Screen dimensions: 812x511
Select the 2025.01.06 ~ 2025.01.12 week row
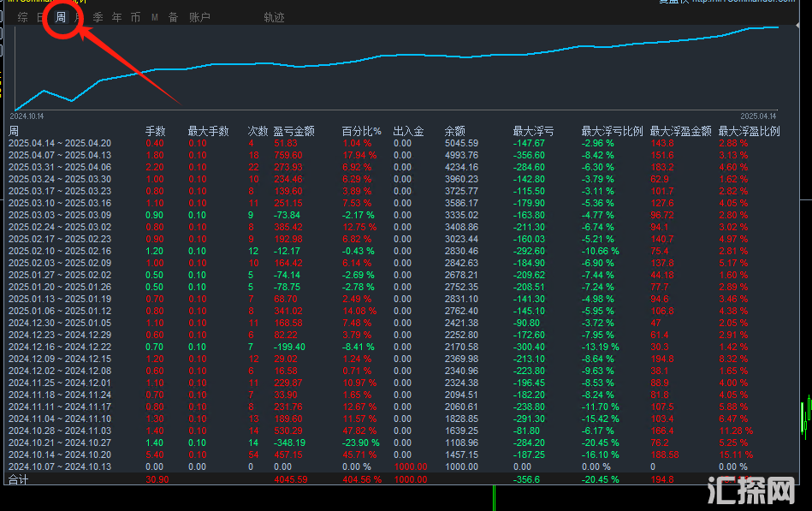(60, 311)
